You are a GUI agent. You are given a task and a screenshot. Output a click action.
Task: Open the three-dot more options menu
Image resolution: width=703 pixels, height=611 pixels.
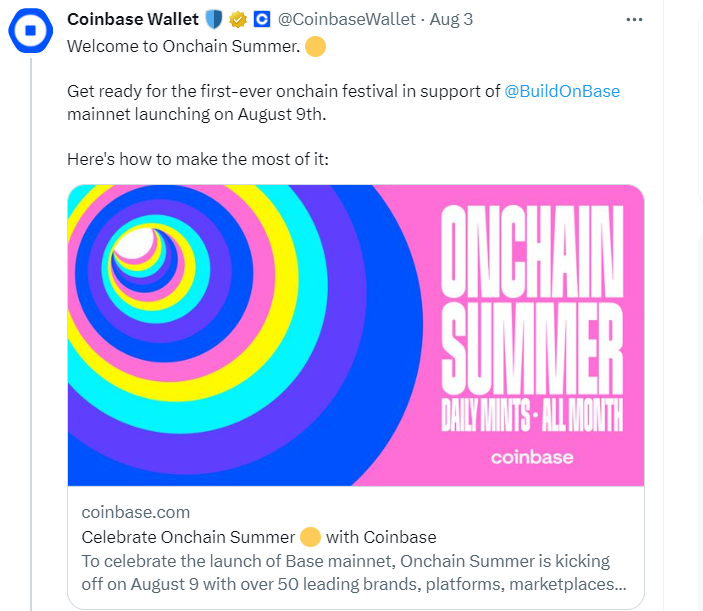[634, 19]
